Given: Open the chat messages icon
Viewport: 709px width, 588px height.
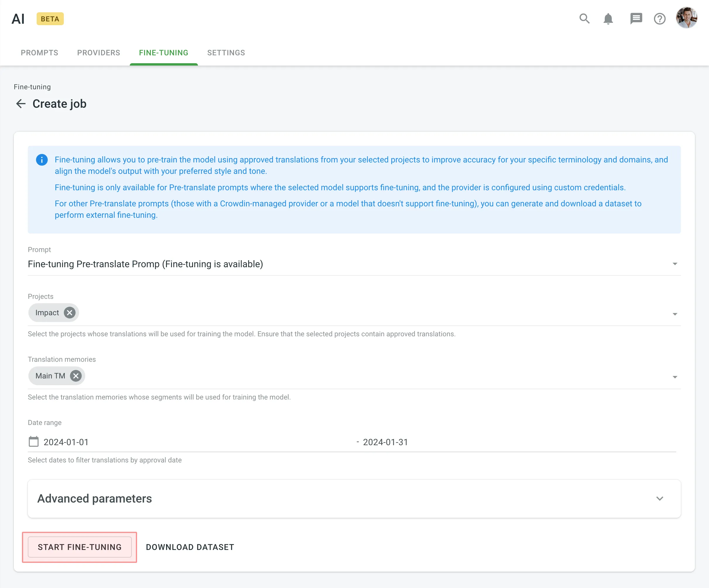Looking at the screenshot, I should tap(636, 19).
